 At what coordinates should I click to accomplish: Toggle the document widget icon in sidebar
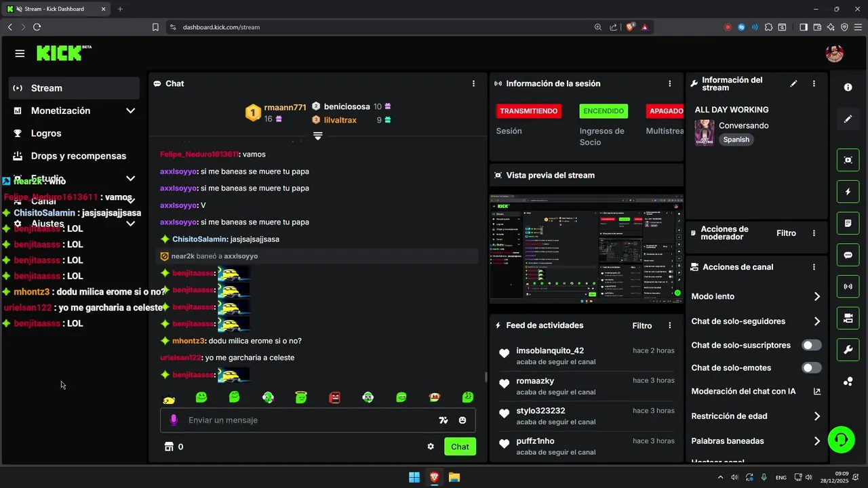click(x=848, y=223)
